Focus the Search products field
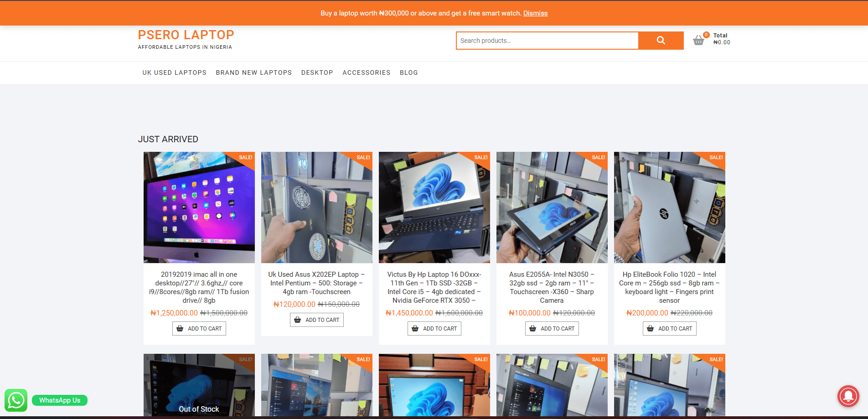This screenshot has height=419, width=868. click(x=547, y=41)
